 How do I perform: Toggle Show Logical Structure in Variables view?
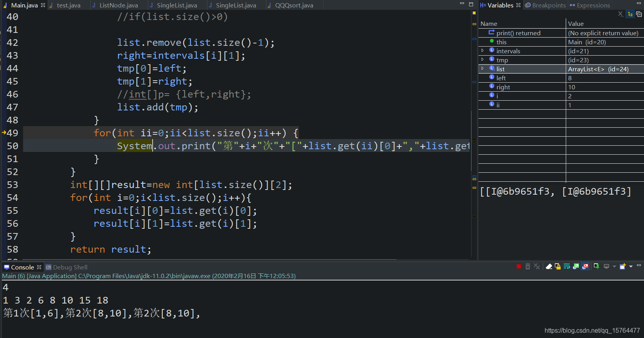(x=630, y=14)
